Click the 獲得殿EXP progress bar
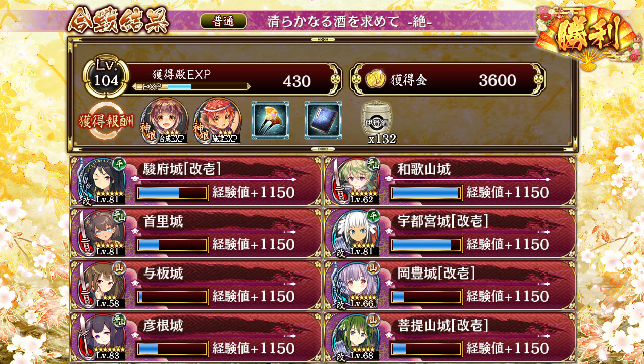644x364 pixels. pyautogui.click(x=191, y=86)
